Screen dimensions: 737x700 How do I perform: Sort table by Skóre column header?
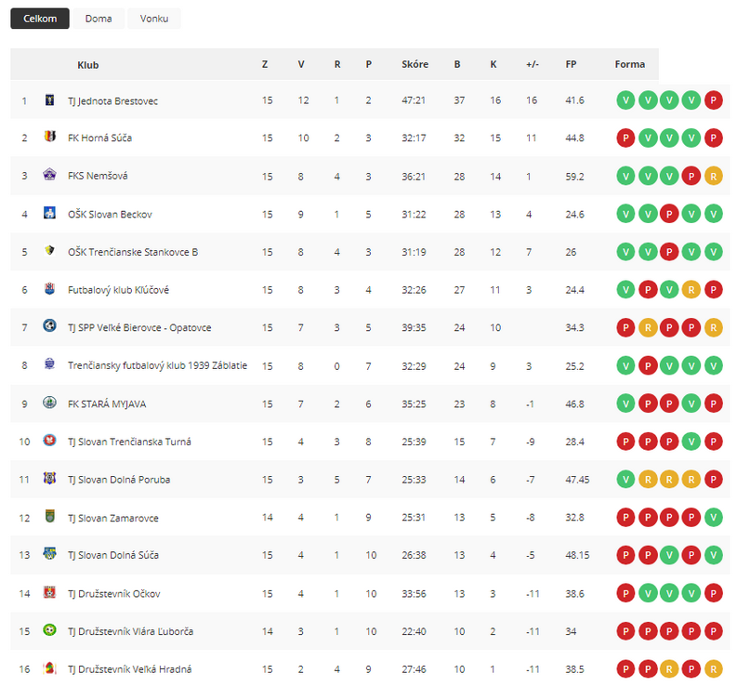[415, 64]
